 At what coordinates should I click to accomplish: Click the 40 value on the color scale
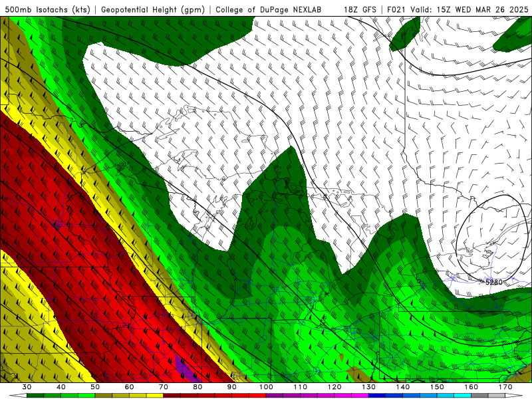coord(61,387)
